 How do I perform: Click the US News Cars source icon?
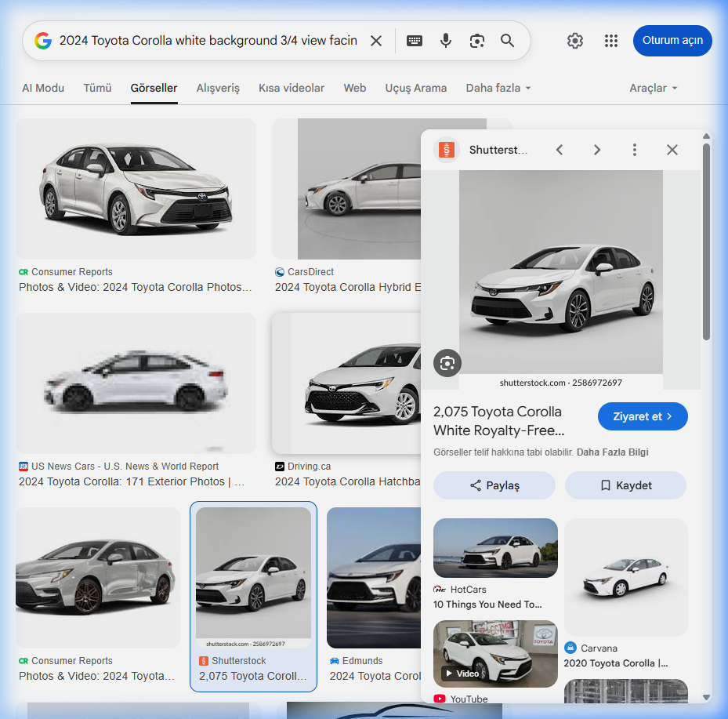pyautogui.click(x=24, y=467)
